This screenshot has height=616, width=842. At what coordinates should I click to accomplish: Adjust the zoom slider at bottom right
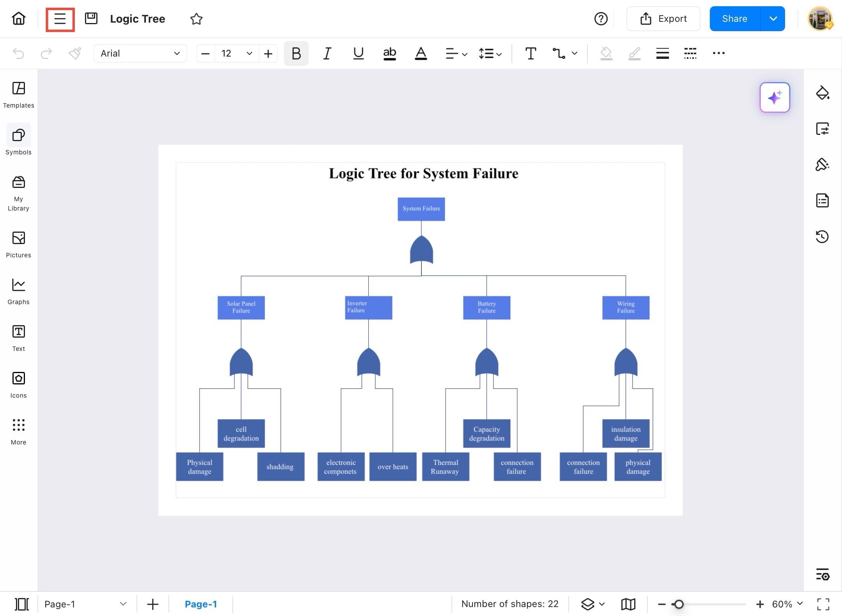(679, 604)
